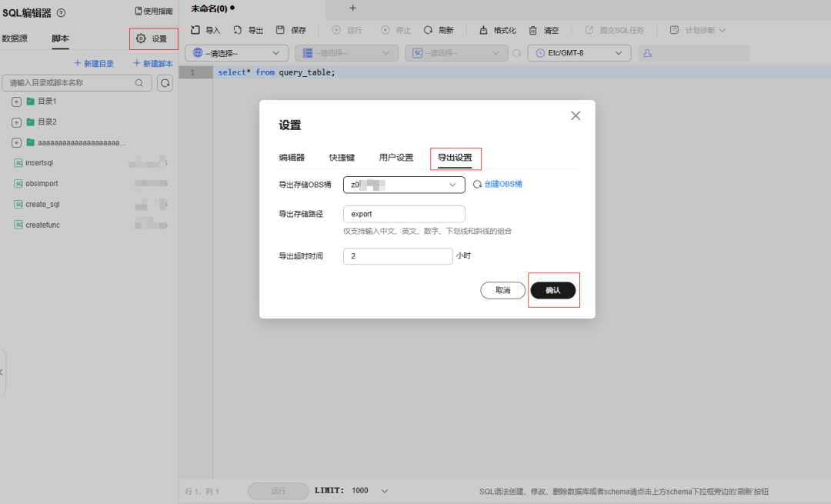Close the 设置 dialog with X
831x504 pixels.
coord(576,115)
